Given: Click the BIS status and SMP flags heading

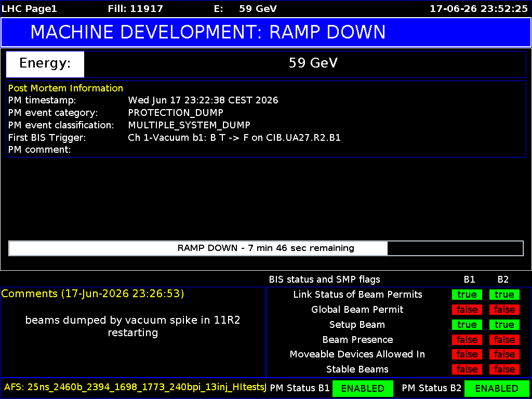Looking at the screenshot, I should click(x=324, y=280).
